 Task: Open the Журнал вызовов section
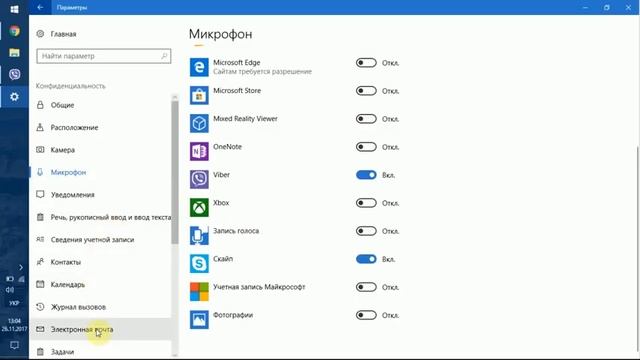click(101, 307)
